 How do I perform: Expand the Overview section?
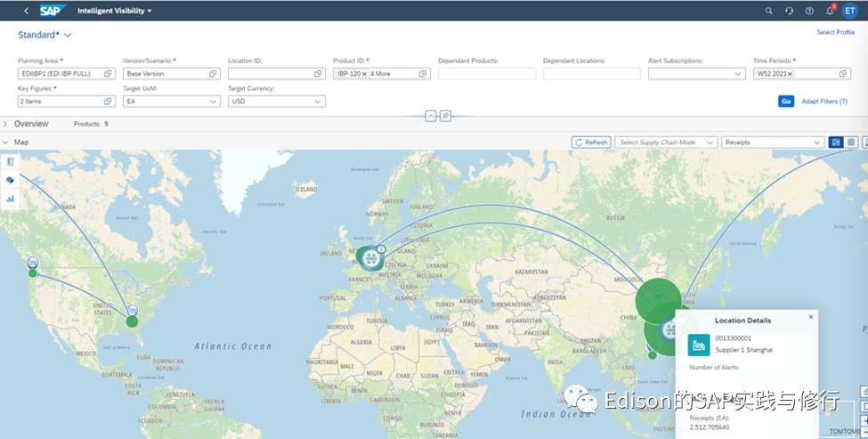click(x=5, y=124)
